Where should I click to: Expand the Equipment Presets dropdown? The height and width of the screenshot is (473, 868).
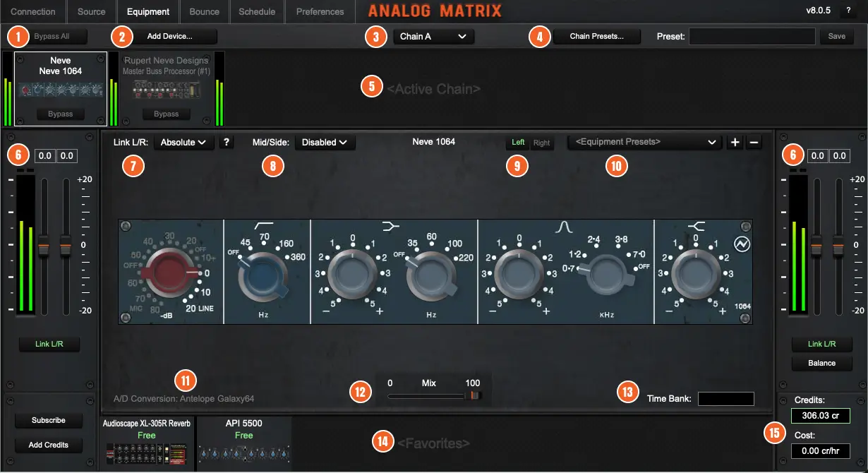pyautogui.click(x=645, y=142)
